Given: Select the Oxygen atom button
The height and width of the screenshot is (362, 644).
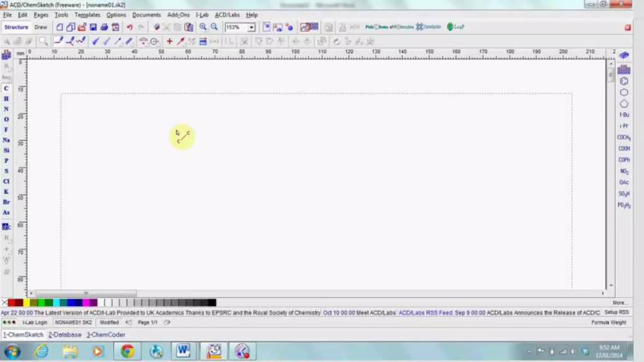Looking at the screenshot, I should [6, 119].
